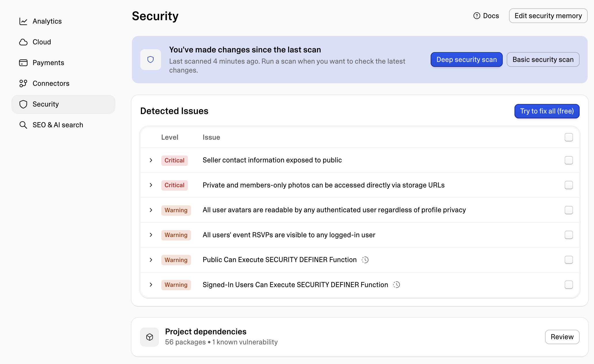The image size is (594, 364).
Task: Click the Connectors icon in sidebar
Action: pyautogui.click(x=23, y=84)
